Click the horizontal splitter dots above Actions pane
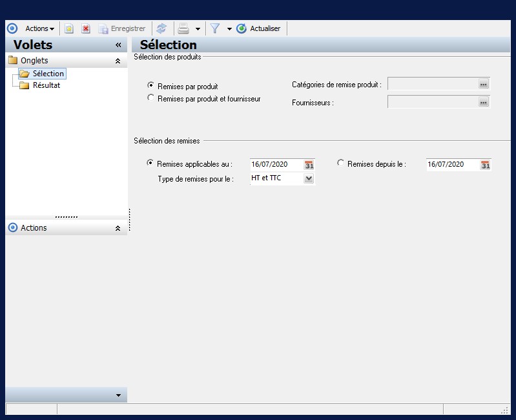This screenshot has height=420, width=516. coord(67,217)
